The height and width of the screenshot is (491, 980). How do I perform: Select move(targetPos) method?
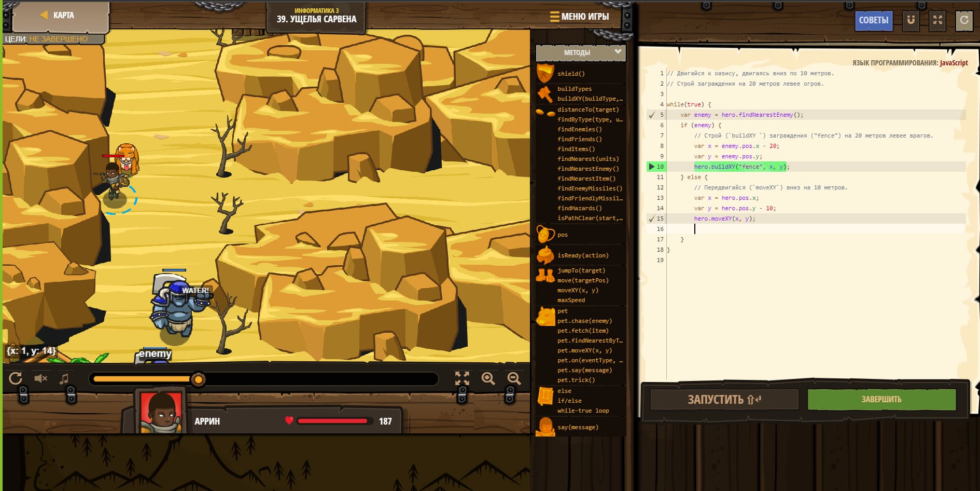[583, 280]
